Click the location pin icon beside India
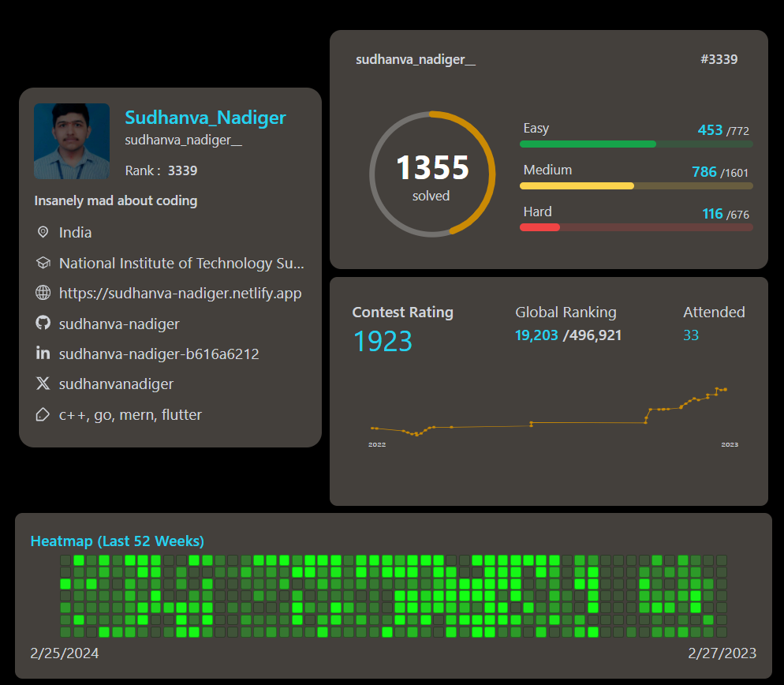The width and height of the screenshot is (784, 685). [x=43, y=232]
